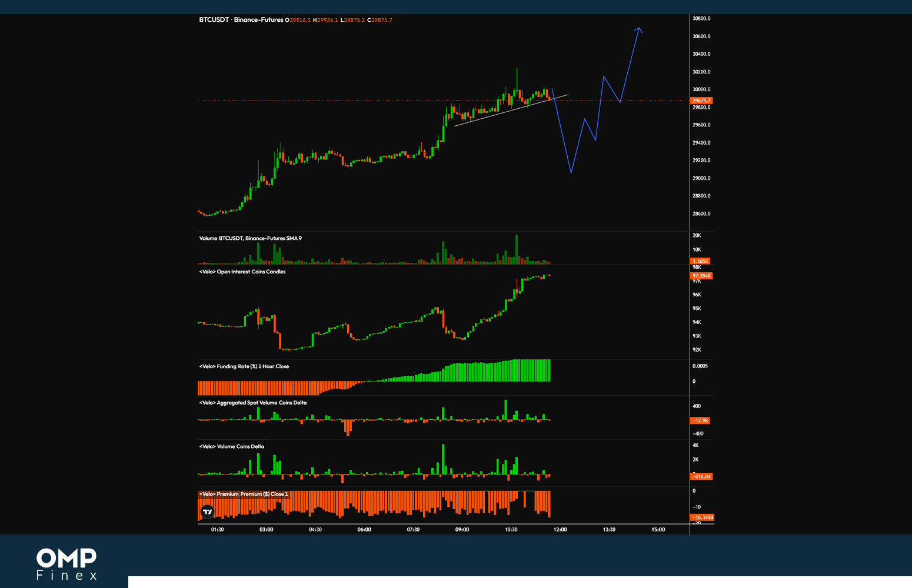Click the 4K volume delta axis label
Image resolution: width=912 pixels, height=588 pixels.
pos(695,445)
